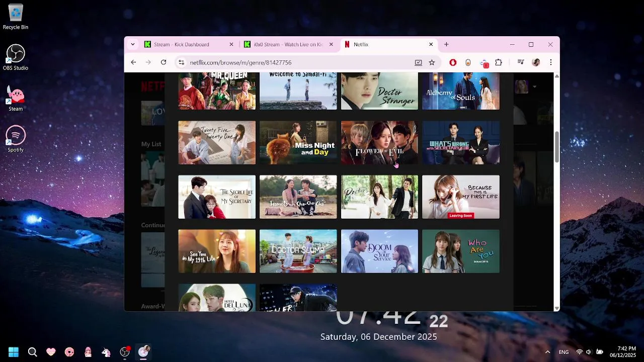Open the Who Are You thumbnail
This screenshot has height=362, width=644.
pyautogui.click(x=461, y=251)
